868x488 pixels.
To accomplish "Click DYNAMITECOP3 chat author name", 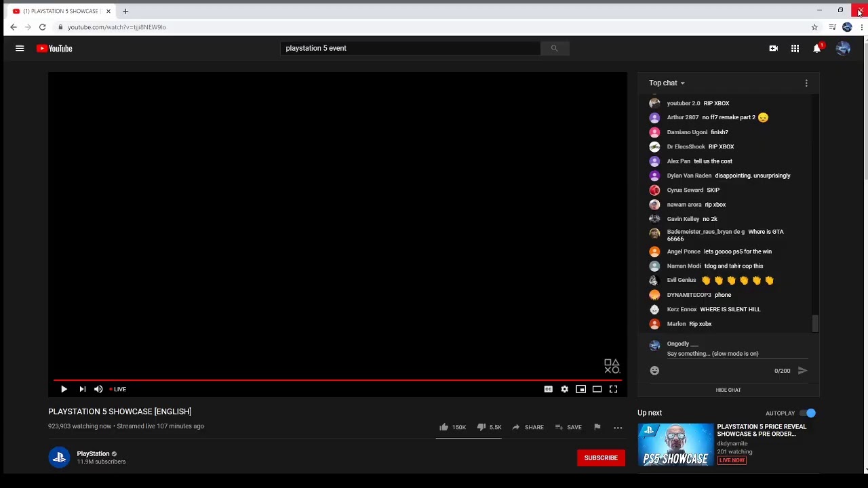I will coord(689,295).
